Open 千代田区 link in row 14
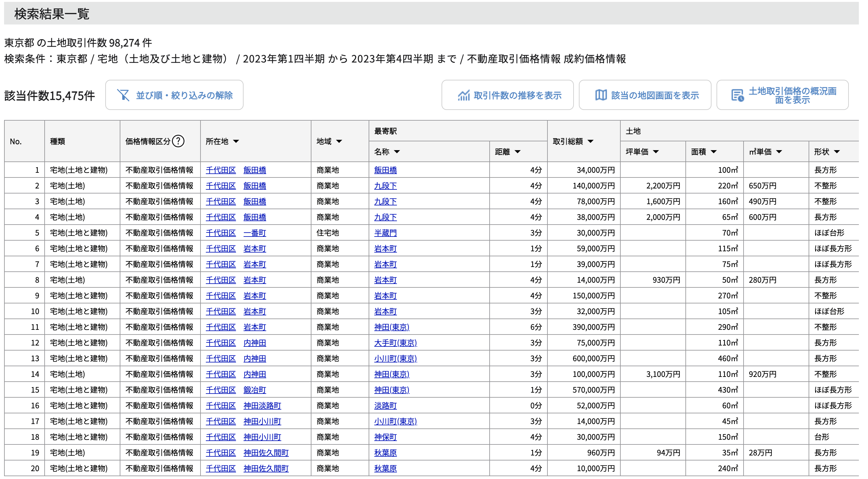 [221, 375]
